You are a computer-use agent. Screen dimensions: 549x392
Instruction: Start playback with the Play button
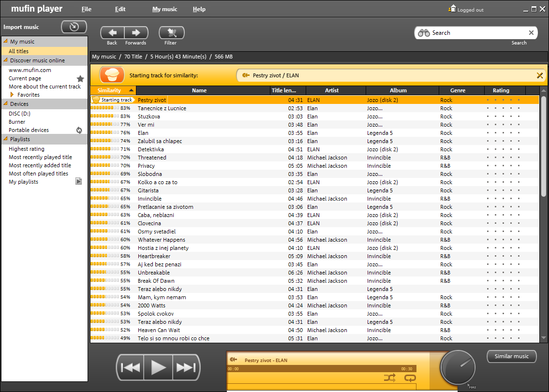pyautogui.click(x=158, y=367)
